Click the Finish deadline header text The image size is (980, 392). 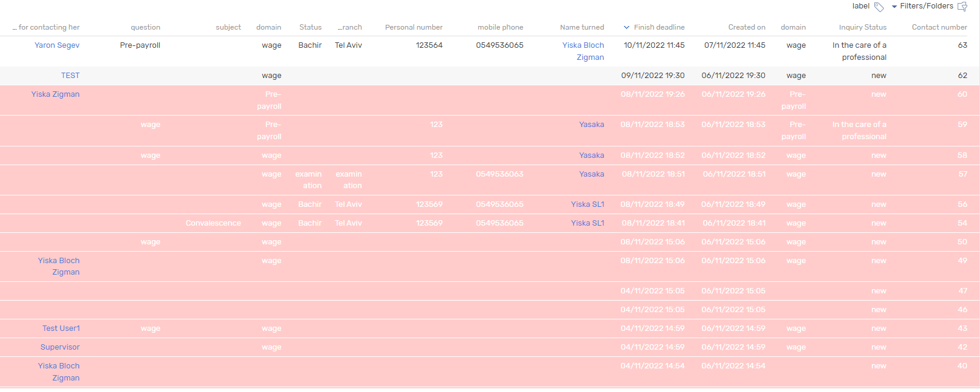(x=659, y=27)
